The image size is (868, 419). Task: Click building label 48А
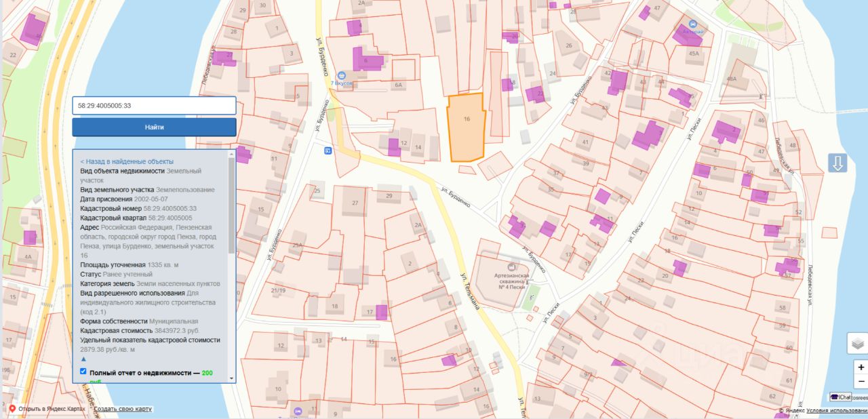(731, 79)
